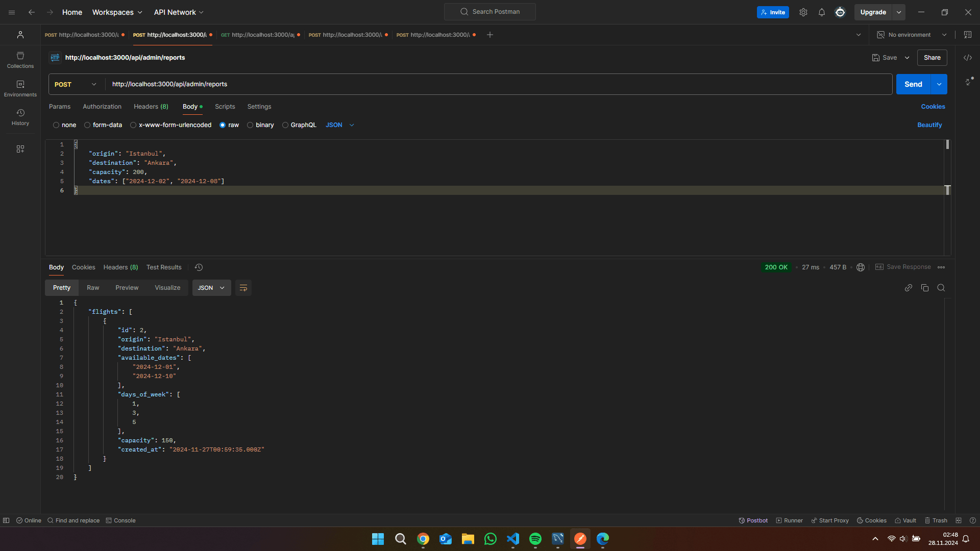
Task: Toggle response line wrap icon
Action: 243,288
